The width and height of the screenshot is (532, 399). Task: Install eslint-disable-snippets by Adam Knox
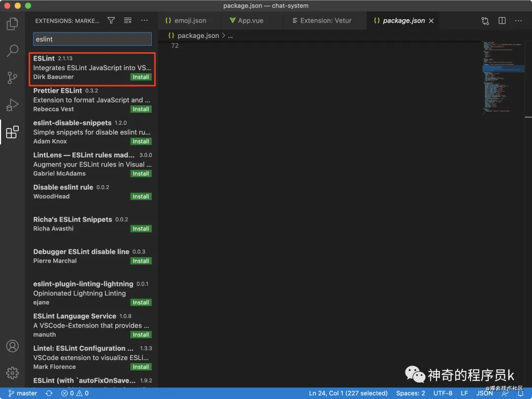(141, 141)
